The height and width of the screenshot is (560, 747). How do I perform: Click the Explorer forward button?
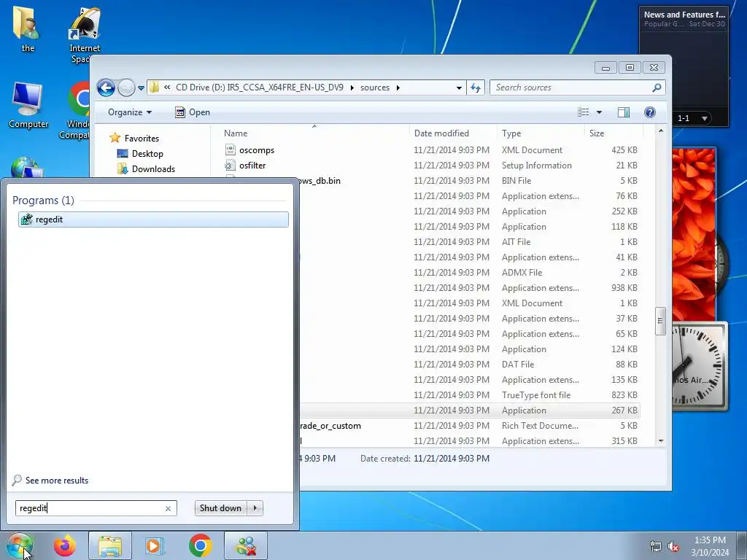pos(126,87)
